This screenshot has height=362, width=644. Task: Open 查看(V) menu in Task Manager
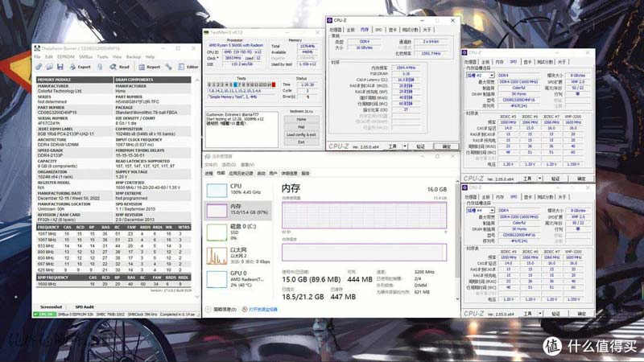248,165
